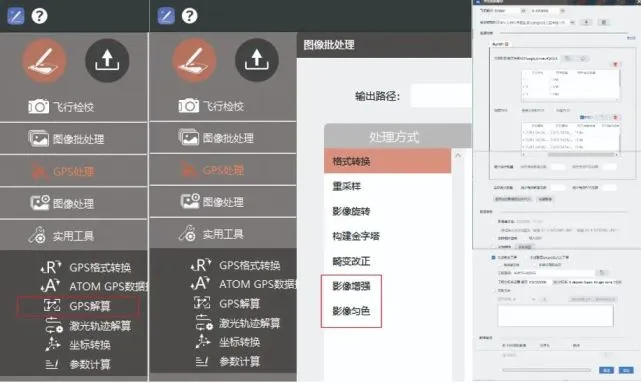Viewport: 641px width, 383px height.
Task: Click the 处理方式 list header
Action: 397,136
